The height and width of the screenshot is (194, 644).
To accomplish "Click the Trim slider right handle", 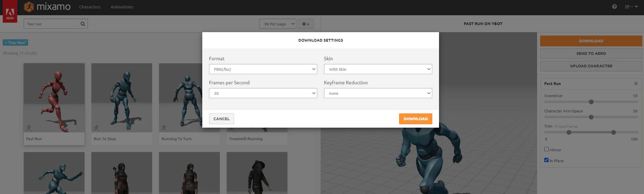I will [614, 132].
